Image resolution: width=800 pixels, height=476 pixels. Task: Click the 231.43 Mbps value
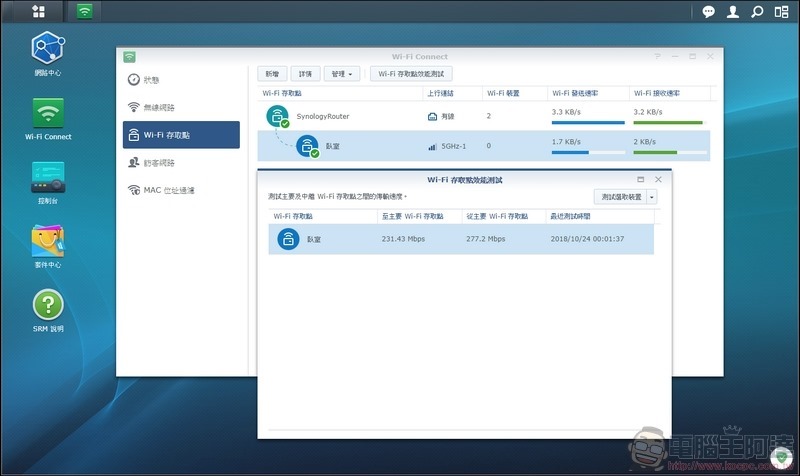403,239
